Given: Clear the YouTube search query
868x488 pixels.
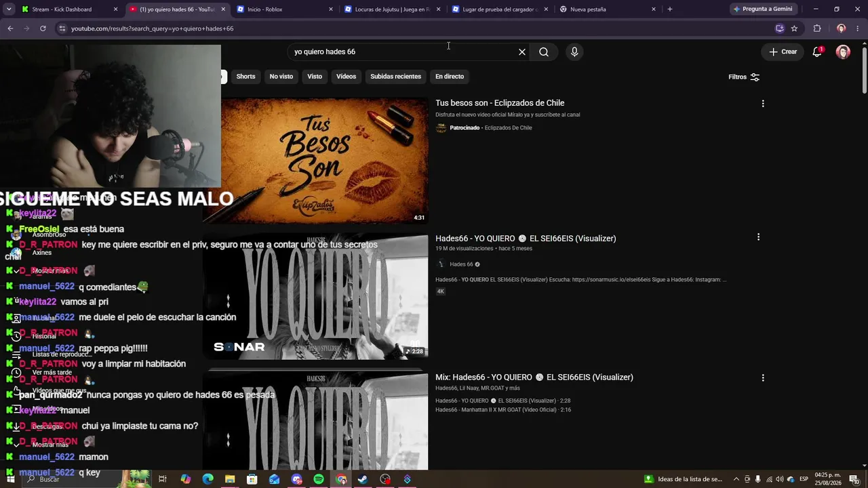Looking at the screenshot, I should click(x=522, y=52).
